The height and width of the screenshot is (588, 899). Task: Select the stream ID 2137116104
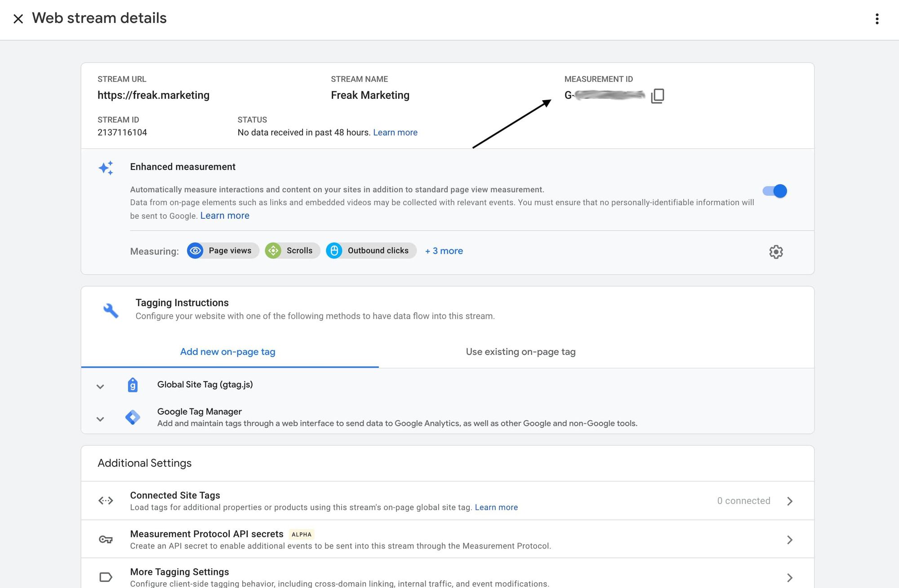click(x=122, y=133)
